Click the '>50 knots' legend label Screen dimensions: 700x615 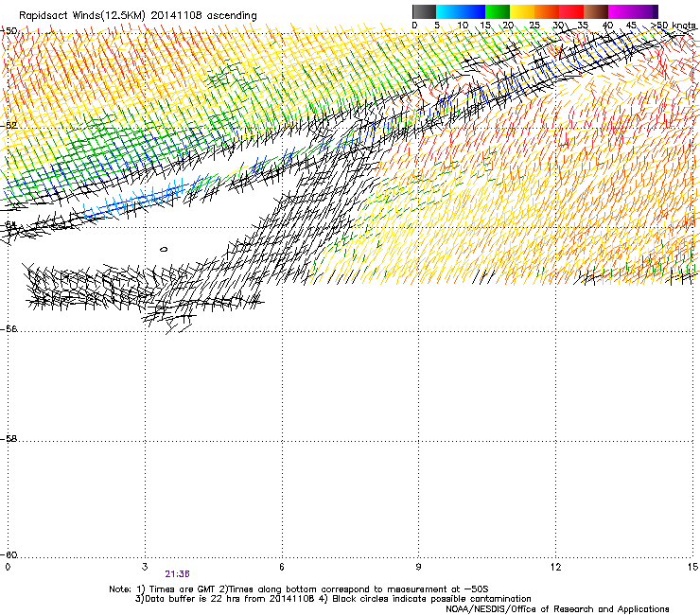click(674, 26)
